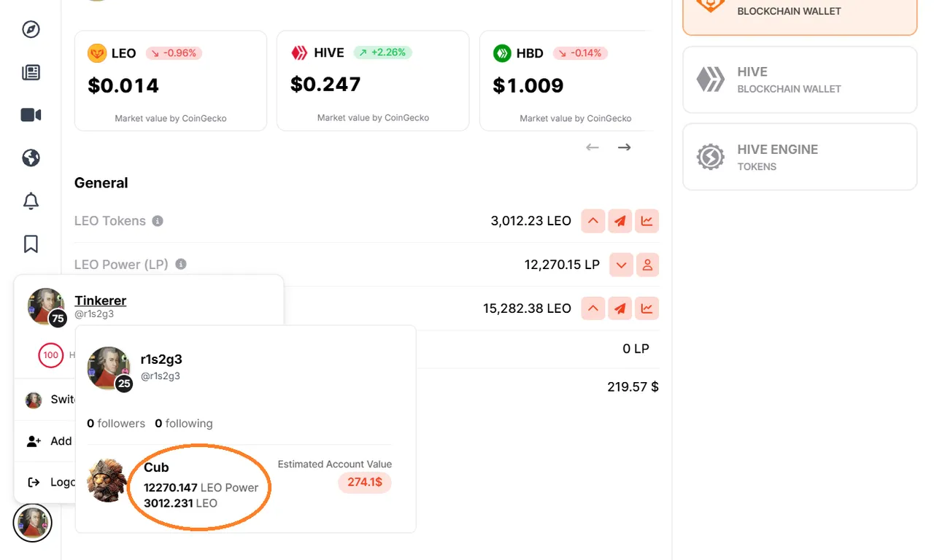
Task: Go to next price card with right arrow
Action: click(625, 147)
